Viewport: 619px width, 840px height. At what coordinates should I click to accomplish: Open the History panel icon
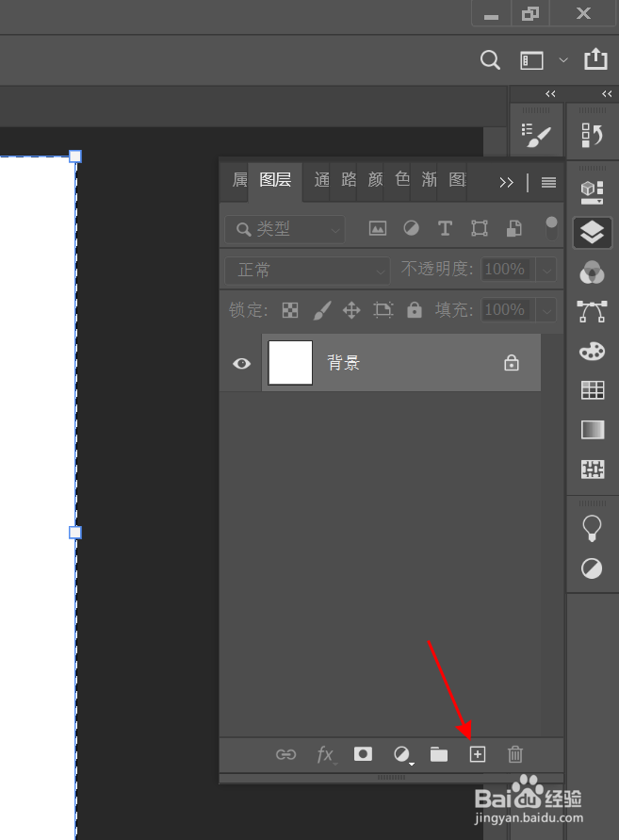pos(593,135)
